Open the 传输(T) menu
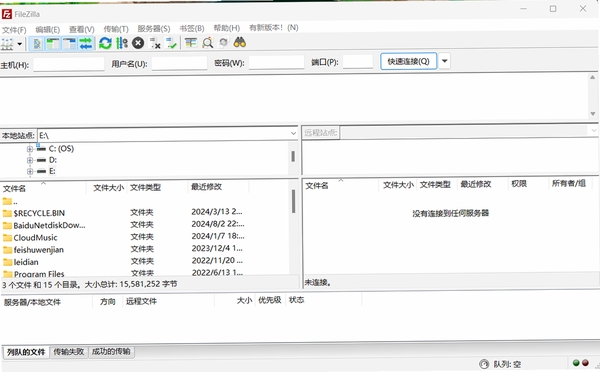Image resolution: width=600 pixels, height=372 pixels. (x=116, y=29)
